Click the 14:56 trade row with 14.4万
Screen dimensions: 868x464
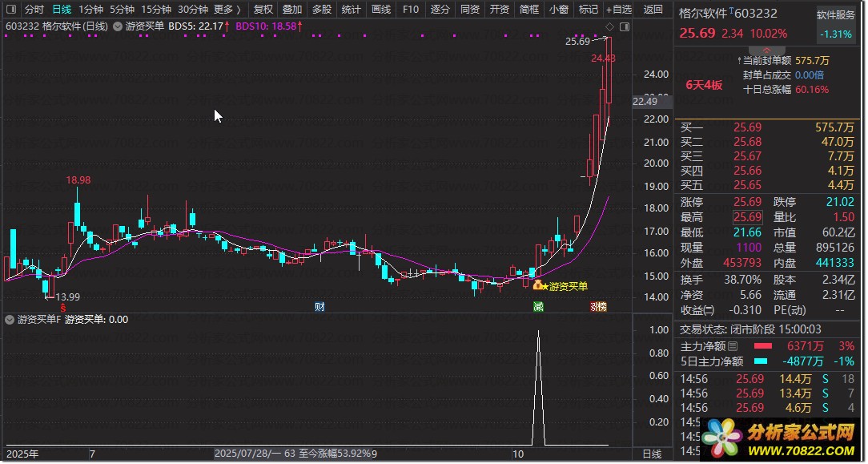click(x=767, y=379)
